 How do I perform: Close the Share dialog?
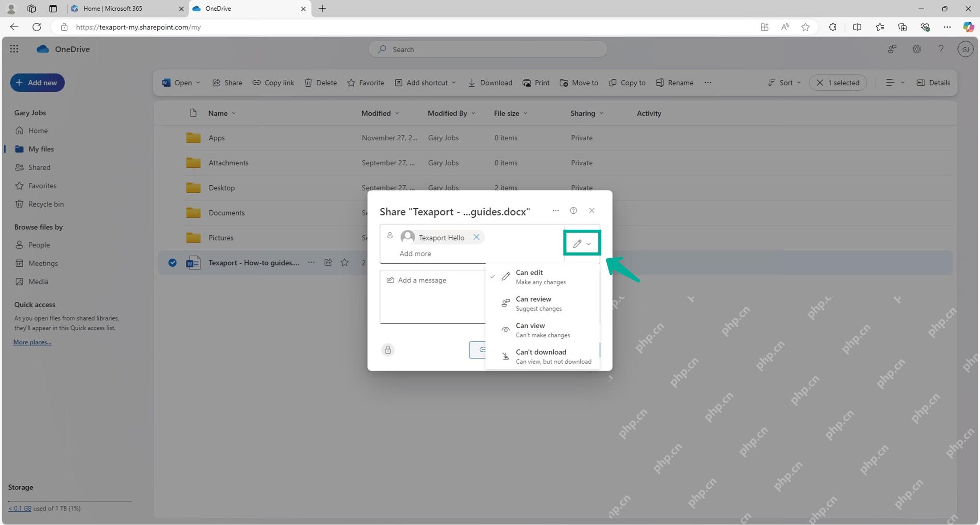coord(592,210)
